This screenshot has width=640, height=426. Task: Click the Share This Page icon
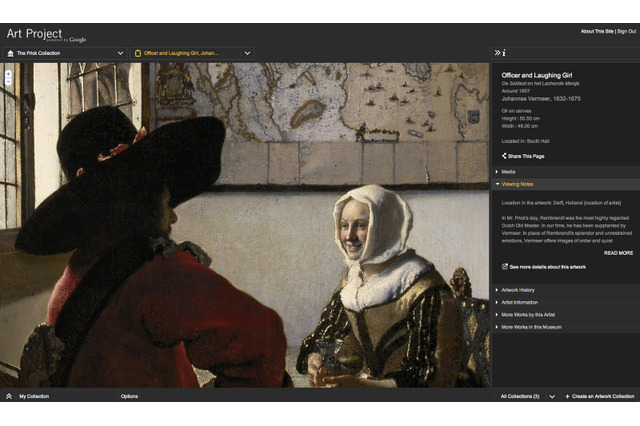pos(504,156)
